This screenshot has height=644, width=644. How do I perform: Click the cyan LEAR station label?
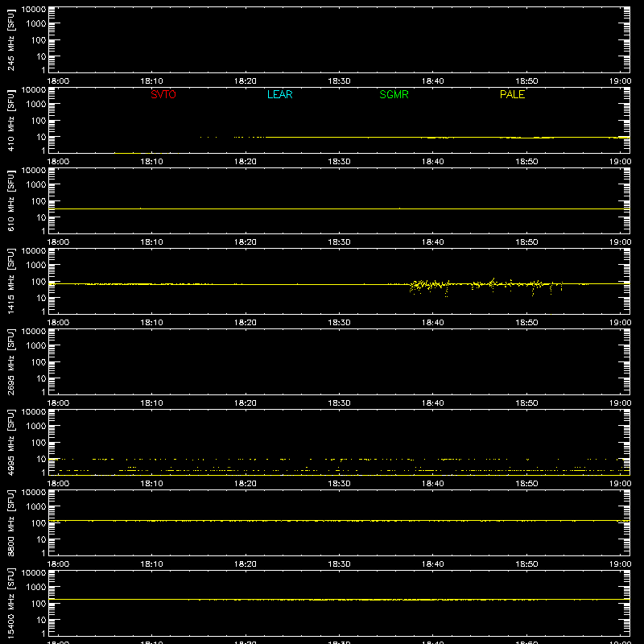[x=279, y=94]
